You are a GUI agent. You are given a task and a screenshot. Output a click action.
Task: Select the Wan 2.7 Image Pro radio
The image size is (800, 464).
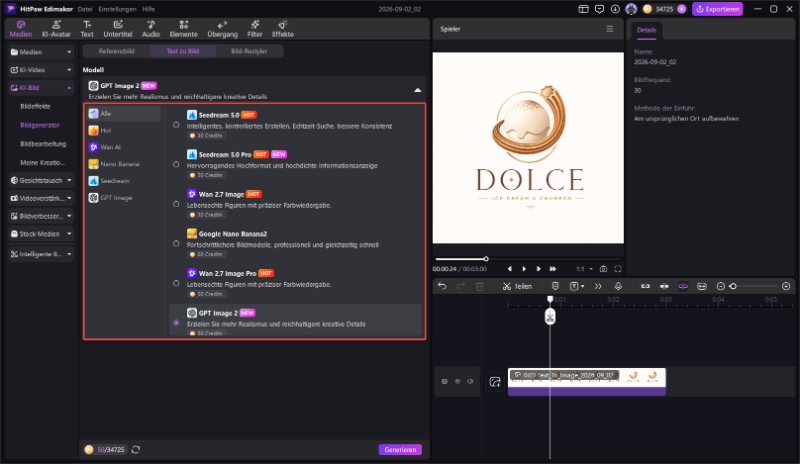click(x=176, y=283)
